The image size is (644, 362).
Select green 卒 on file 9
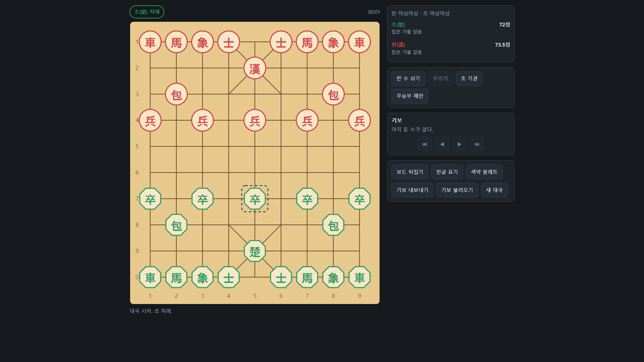tap(359, 199)
